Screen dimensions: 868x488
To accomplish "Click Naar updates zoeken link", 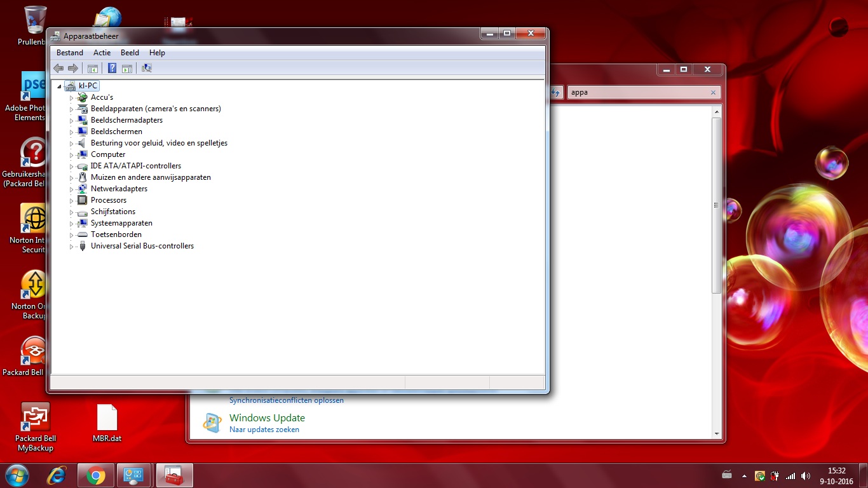I will click(x=264, y=430).
